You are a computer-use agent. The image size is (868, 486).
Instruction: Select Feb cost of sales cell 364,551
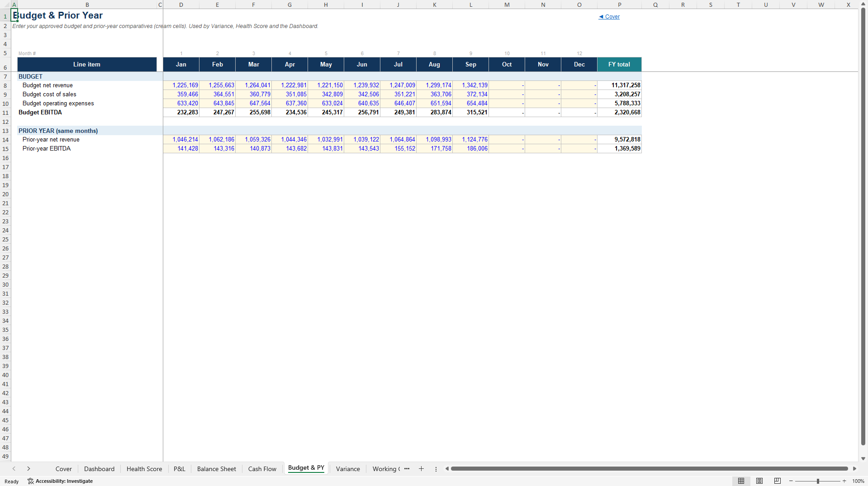[217, 94]
